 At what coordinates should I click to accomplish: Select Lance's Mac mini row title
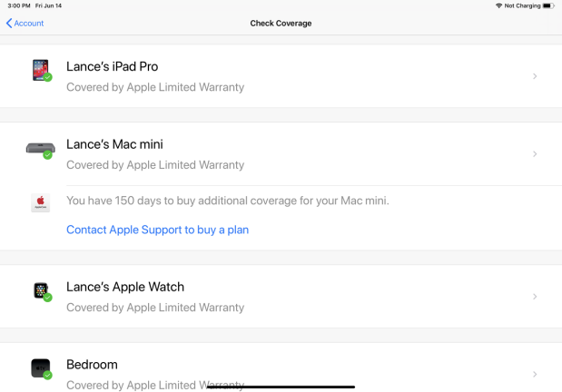[x=114, y=144]
